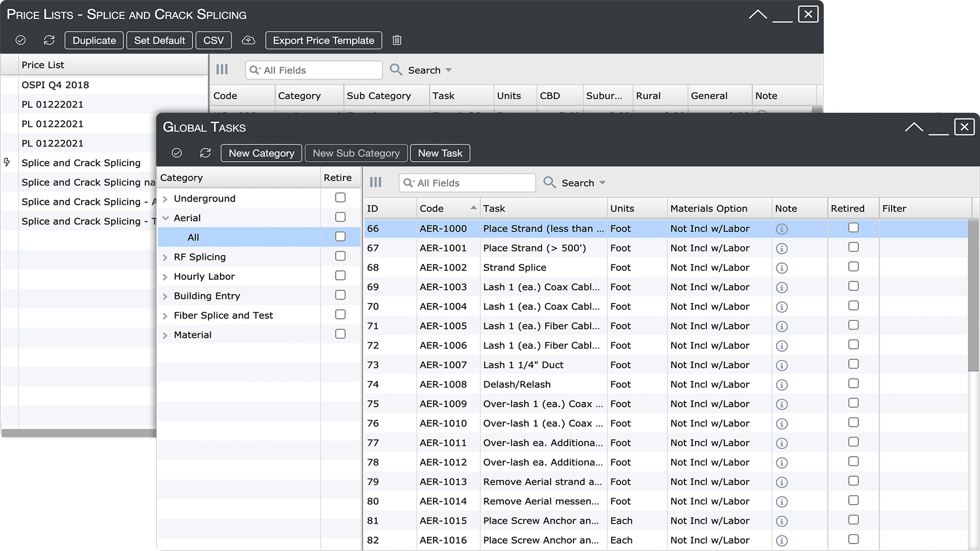Expand the Underground category
This screenshot has height=551, width=980.
[165, 199]
